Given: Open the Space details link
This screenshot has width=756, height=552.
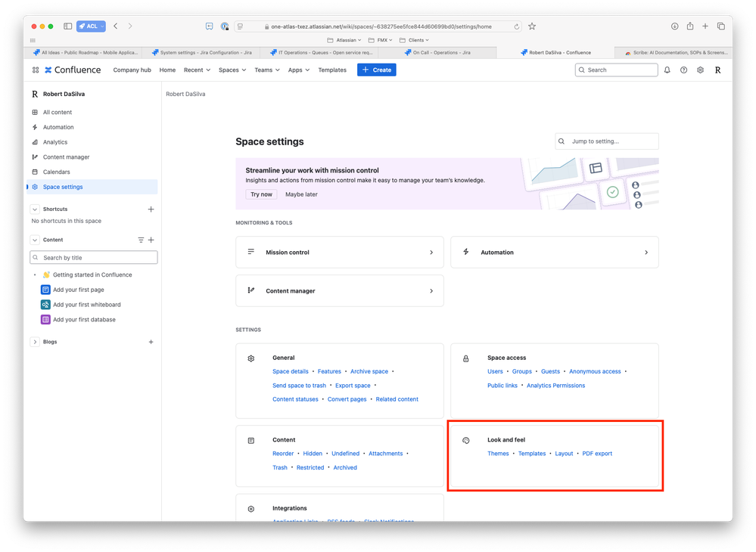Looking at the screenshot, I should (291, 371).
